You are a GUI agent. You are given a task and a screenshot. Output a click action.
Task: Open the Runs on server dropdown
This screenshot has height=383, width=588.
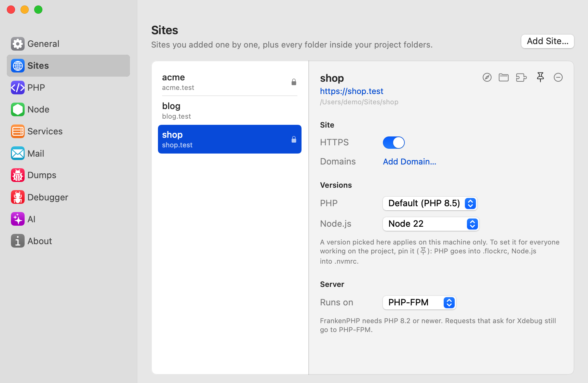pyautogui.click(x=419, y=303)
